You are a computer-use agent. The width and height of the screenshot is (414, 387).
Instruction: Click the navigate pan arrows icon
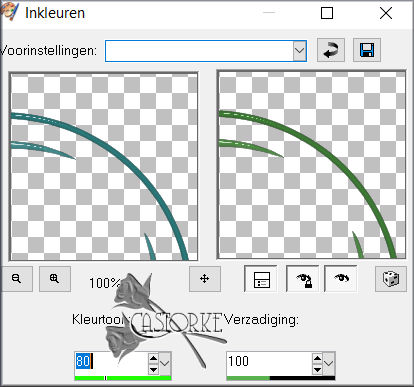(205, 279)
